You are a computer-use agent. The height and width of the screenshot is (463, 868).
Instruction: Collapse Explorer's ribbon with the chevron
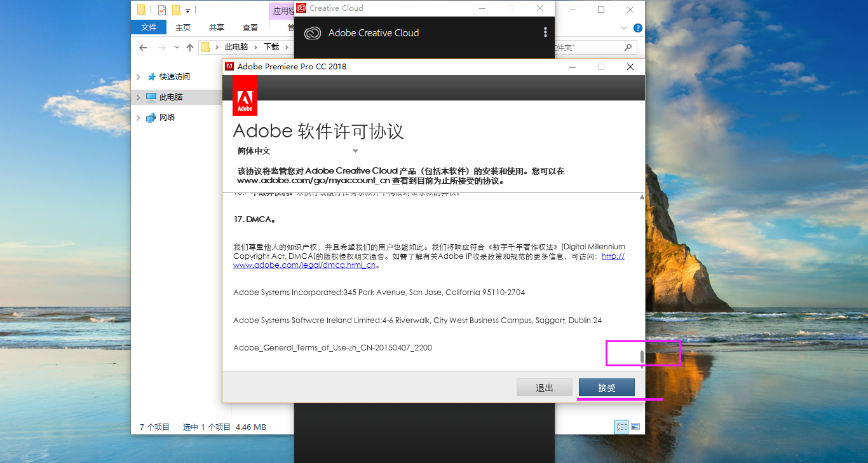[x=624, y=28]
